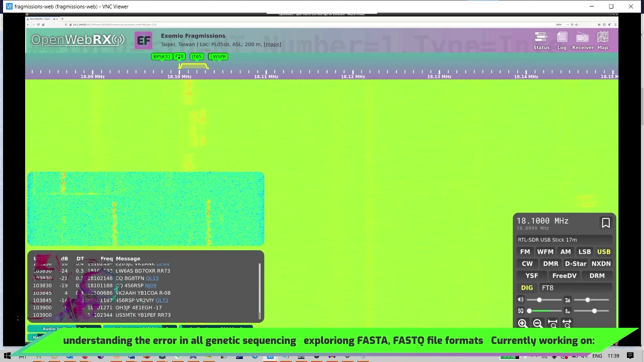Select message 'VK2AAH YB1COA R-08'
This screenshot has width=644, height=362.
pyautogui.click(x=143, y=293)
